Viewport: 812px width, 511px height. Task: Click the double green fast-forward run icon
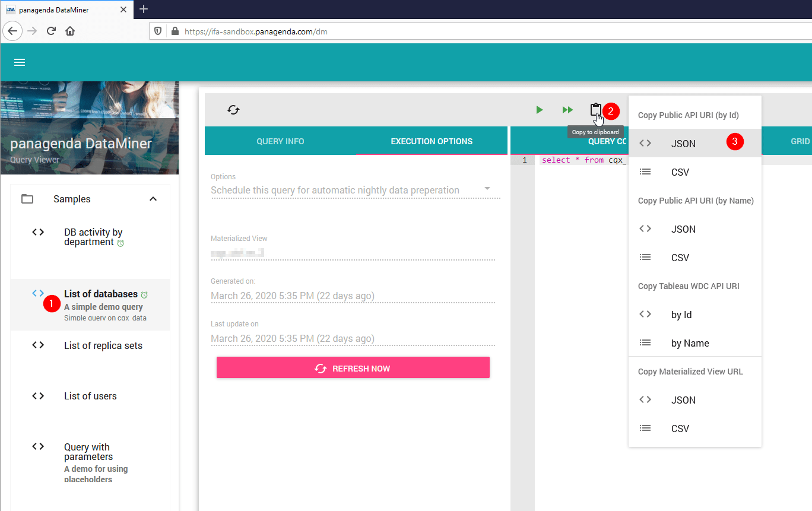pos(567,110)
